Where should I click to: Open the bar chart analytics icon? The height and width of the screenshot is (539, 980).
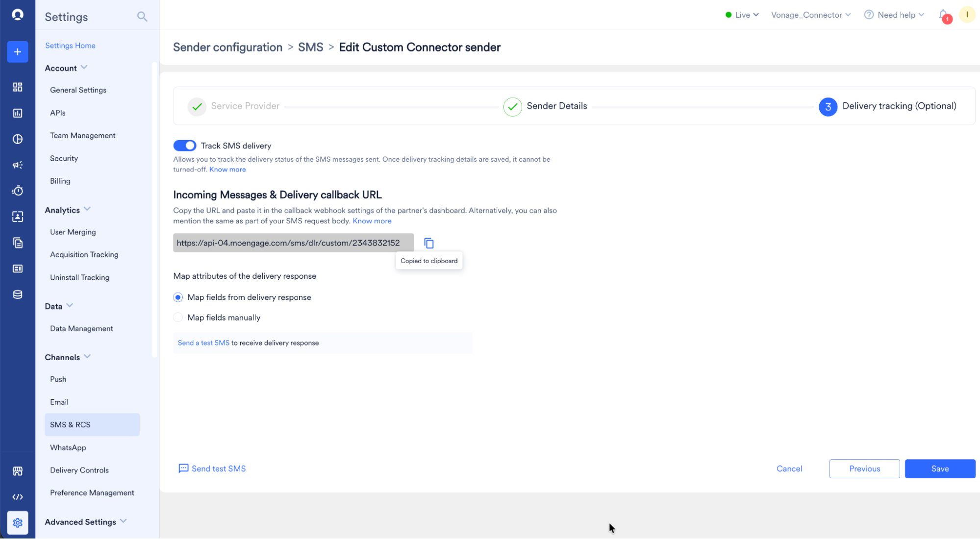(18, 113)
